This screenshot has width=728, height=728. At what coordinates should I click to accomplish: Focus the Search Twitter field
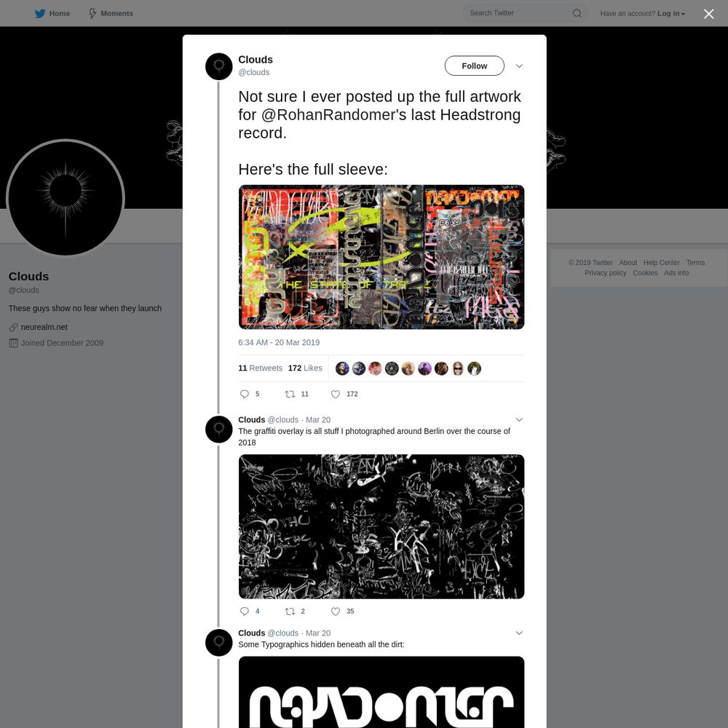pyautogui.click(x=518, y=13)
